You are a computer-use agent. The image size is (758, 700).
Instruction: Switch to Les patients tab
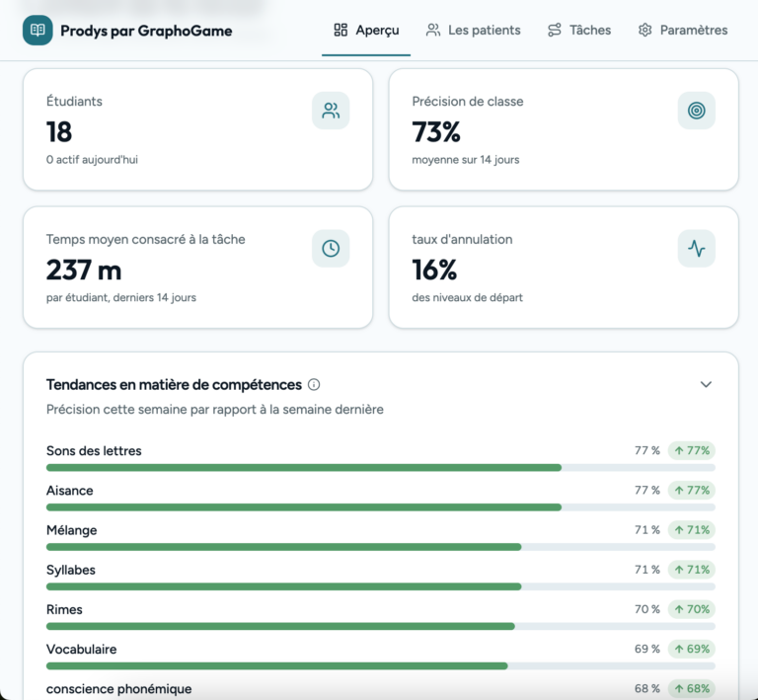tap(473, 30)
